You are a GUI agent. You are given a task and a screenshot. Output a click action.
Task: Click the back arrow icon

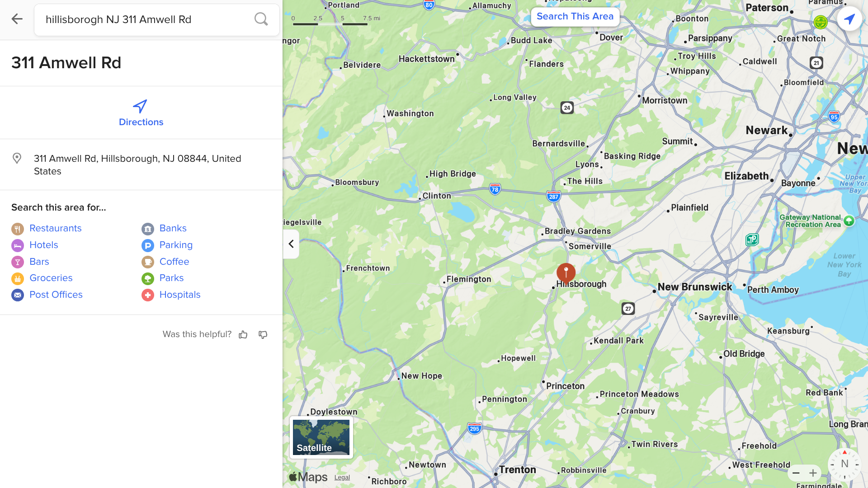tap(17, 19)
